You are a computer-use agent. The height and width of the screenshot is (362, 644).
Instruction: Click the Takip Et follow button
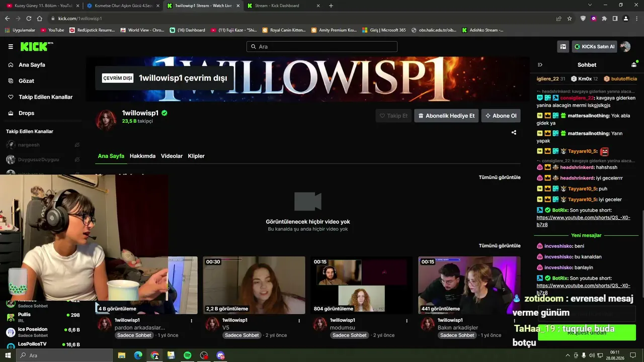pos(393,116)
